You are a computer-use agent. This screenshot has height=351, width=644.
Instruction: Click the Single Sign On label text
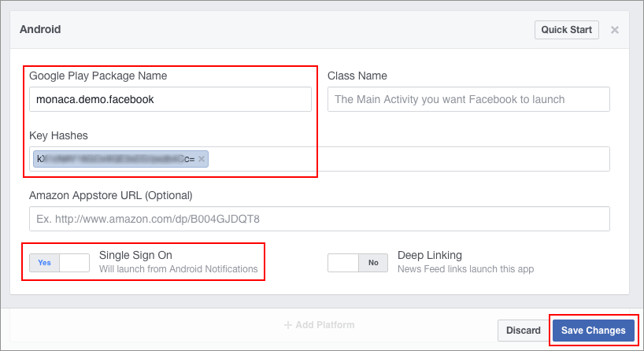click(135, 255)
